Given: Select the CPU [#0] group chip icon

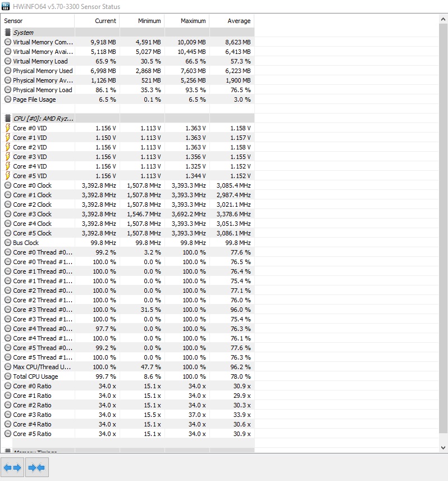Looking at the screenshot, I should 8,118.
